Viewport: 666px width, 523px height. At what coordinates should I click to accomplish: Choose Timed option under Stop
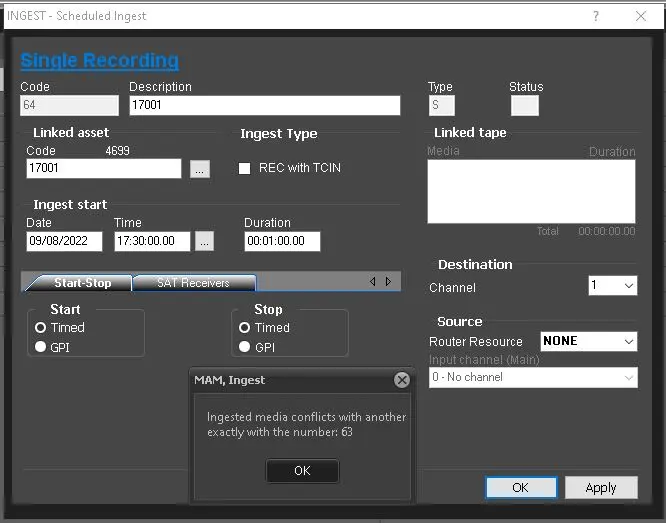coord(245,327)
